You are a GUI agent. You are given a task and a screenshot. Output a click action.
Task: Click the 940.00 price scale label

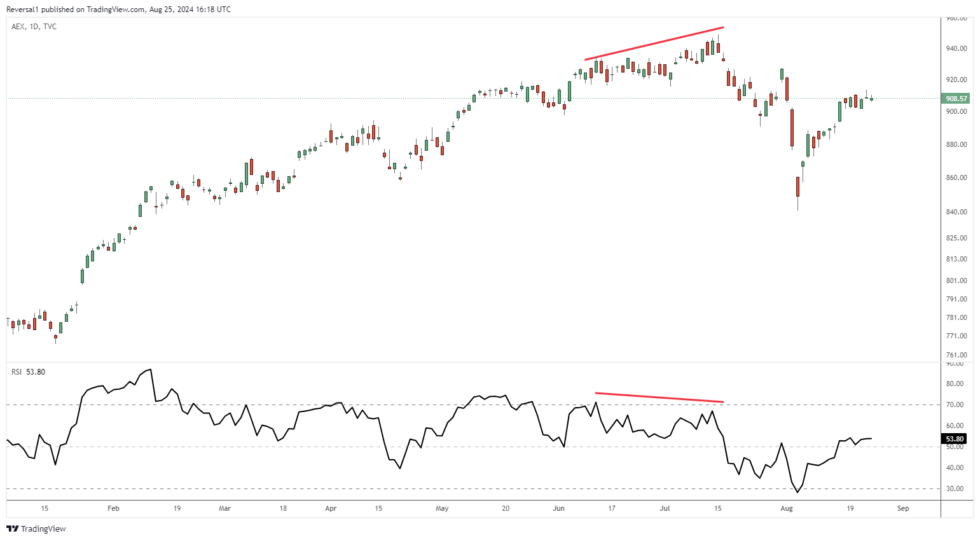coord(956,48)
